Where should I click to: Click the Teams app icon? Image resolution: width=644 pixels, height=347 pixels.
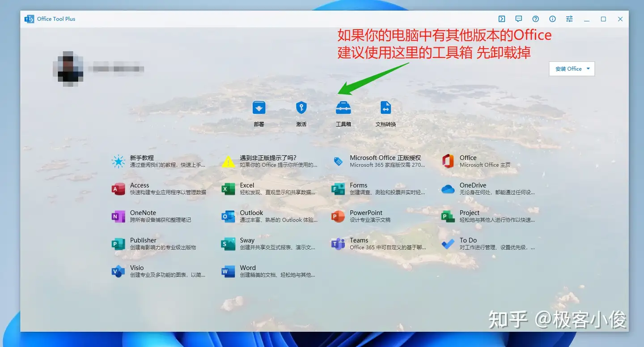[x=338, y=244]
